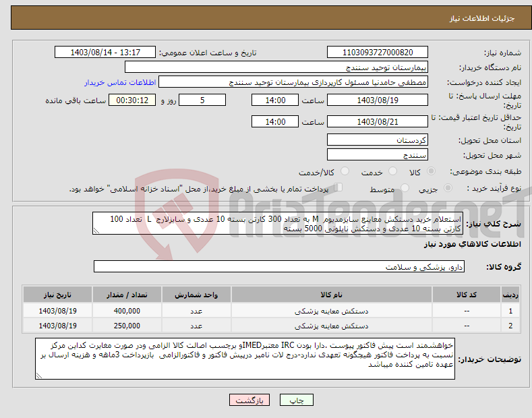Click the general description text area

(x=278, y=223)
